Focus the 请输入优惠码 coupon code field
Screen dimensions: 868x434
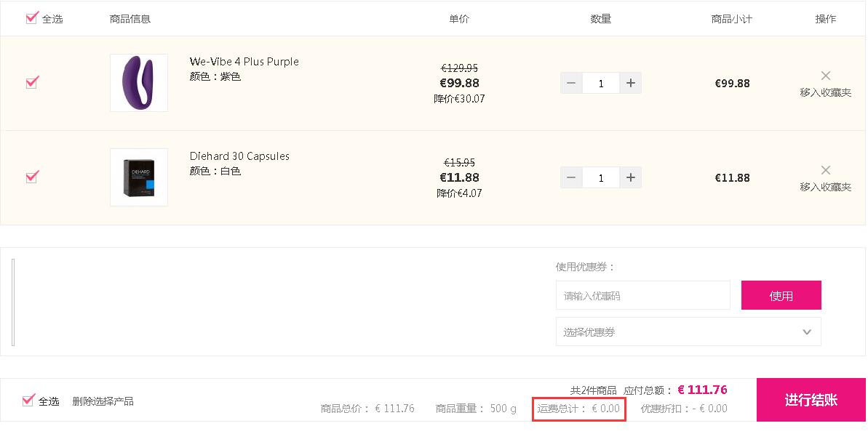[642, 295]
